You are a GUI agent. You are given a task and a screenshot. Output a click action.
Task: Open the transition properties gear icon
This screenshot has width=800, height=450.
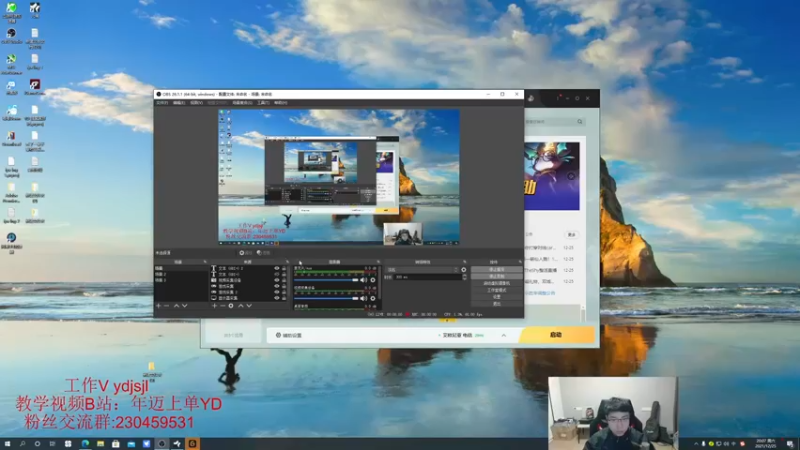pyautogui.click(x=464, y=270)
